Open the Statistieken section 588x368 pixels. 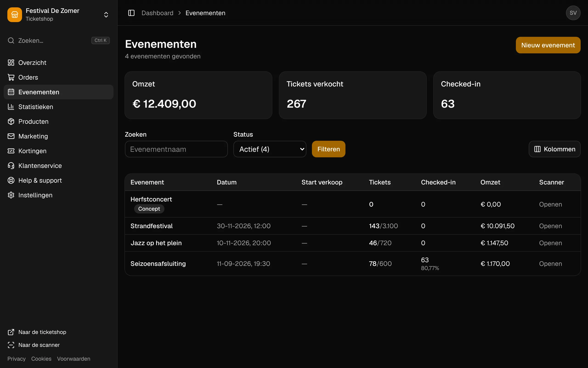[59, 106]
